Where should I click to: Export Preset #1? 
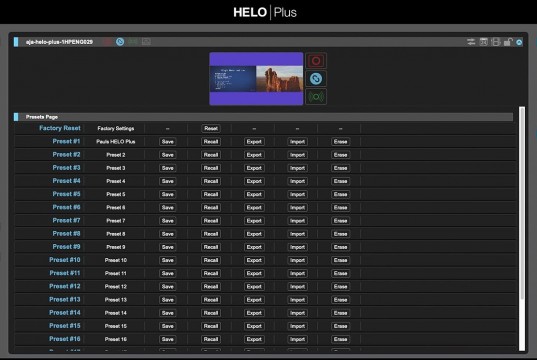[x=254, y=142]
